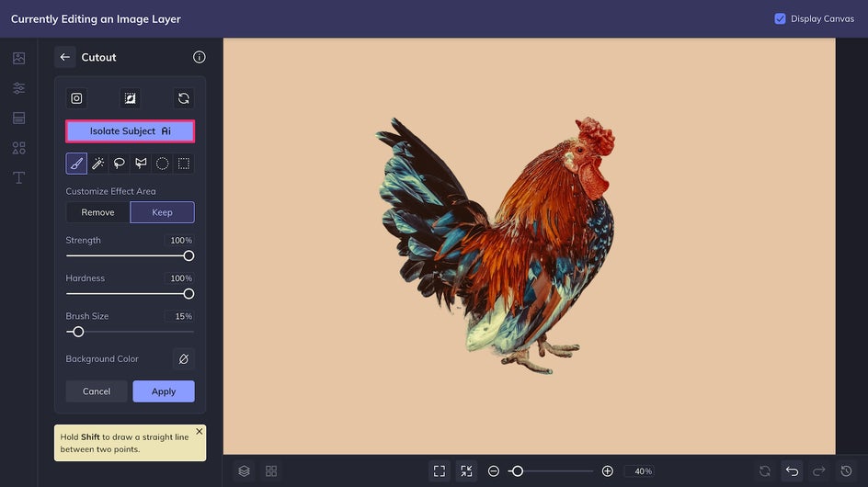Click the undo arrow
Image resolution: width=868 pixels, height=487 pixels.
pyautogui.click(x=793, y=471)
